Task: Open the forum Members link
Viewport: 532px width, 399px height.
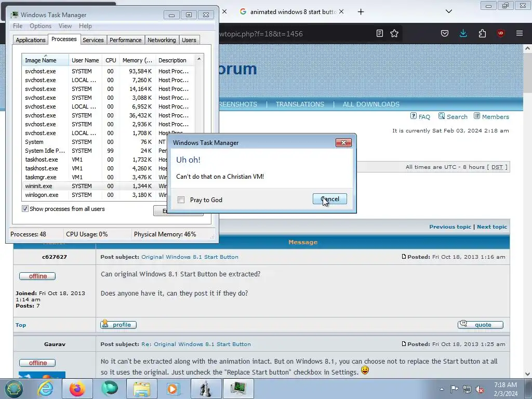Action: pos(491,116)
